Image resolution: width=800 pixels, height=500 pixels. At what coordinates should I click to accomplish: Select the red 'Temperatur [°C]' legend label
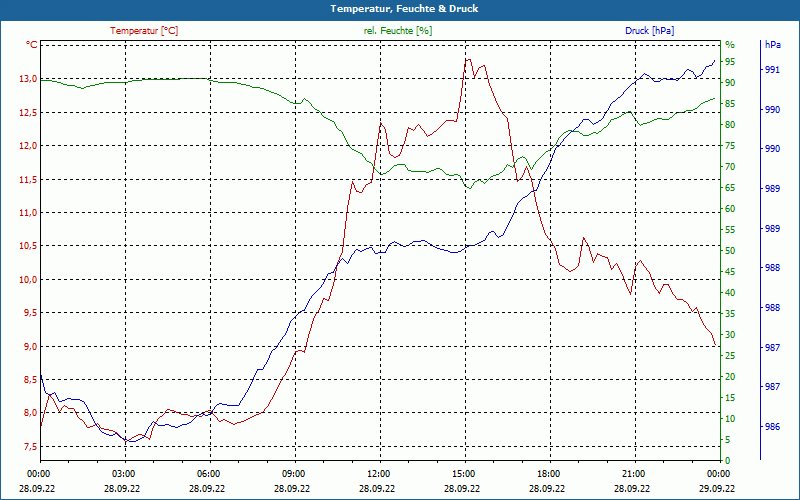[144, 31]
